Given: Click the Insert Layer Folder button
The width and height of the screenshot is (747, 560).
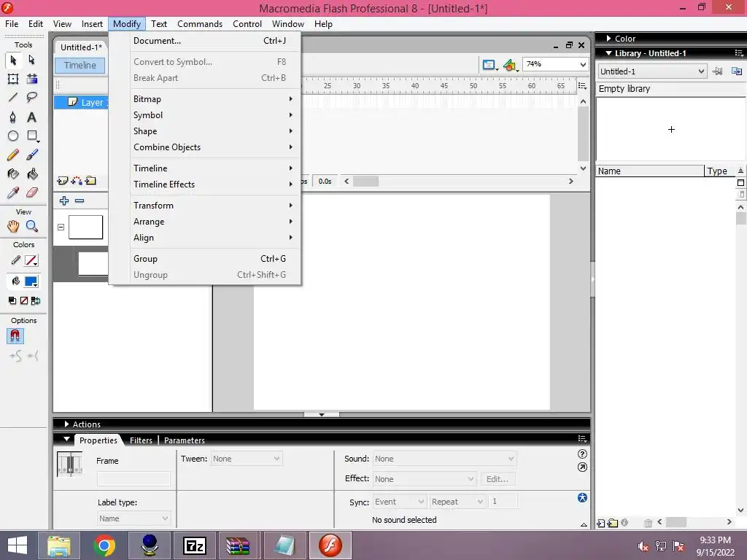Looking at the screenshot, I should click(90, 181).
